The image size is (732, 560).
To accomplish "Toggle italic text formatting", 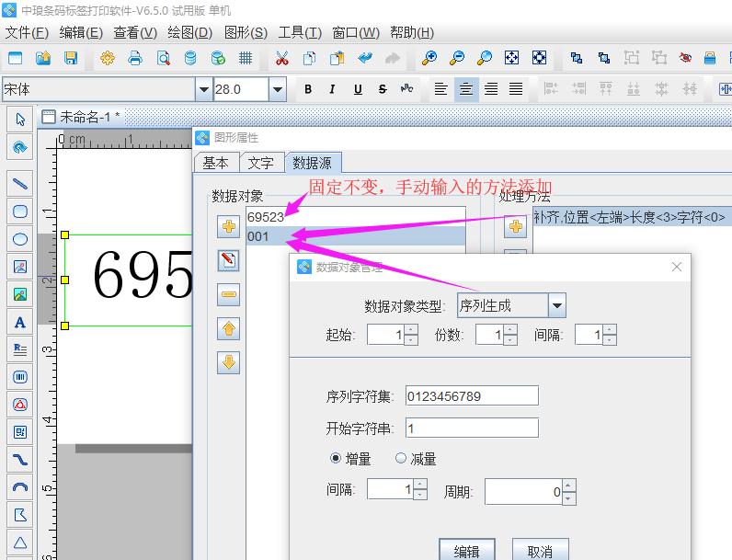I will click(332, 88).
